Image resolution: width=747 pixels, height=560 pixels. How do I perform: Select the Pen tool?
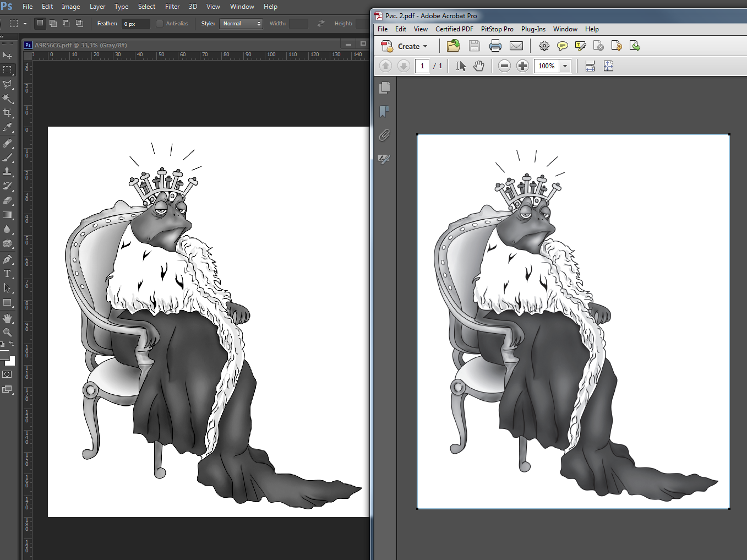coord(7,259)
